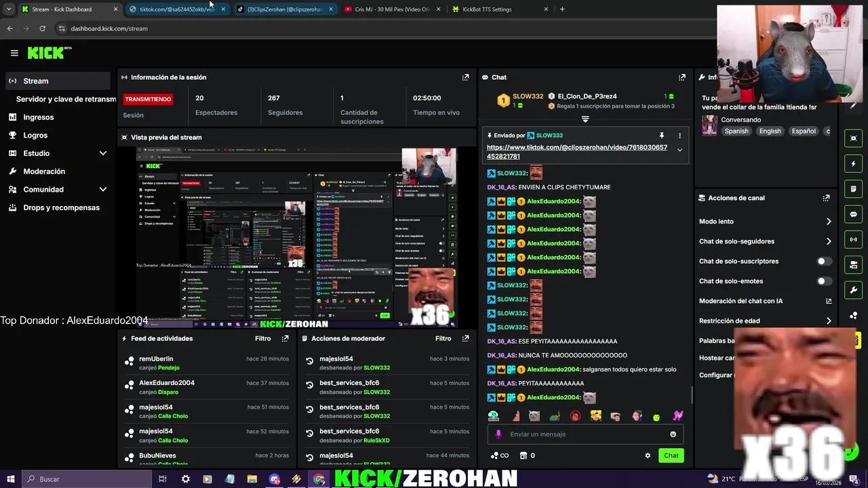Click the notes page sidebar icon
Image resolution: width=868 pixels, height=488 pixels.
[854, 188]
